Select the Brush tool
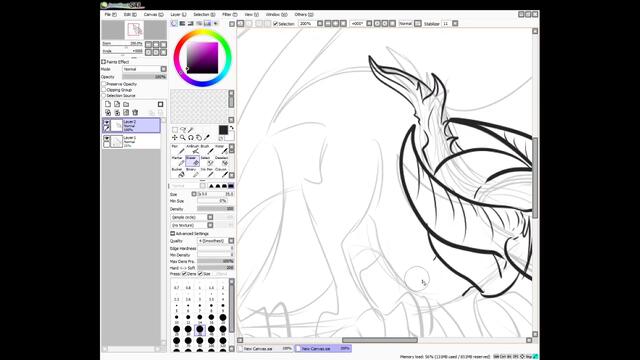Image resolution: width=640 pixels, height=360 pixels. pos(207,149)
